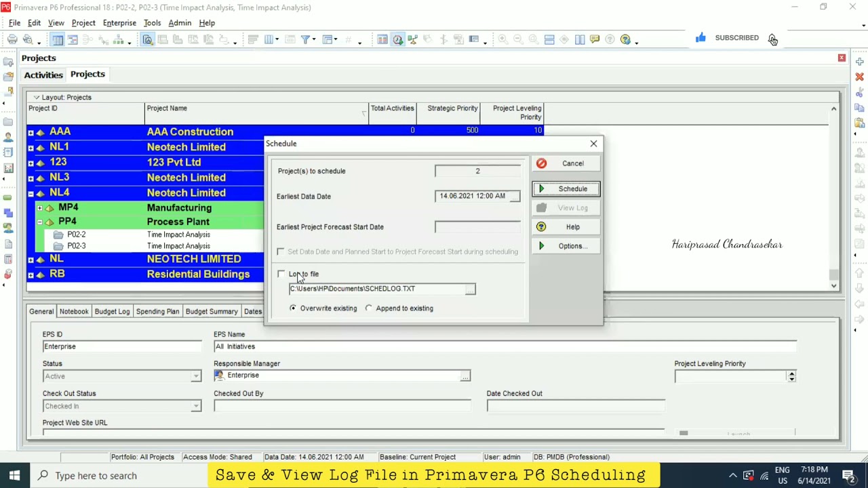Close the Schedule dialog with X
The image size is (868, 488).
point(593,144)
